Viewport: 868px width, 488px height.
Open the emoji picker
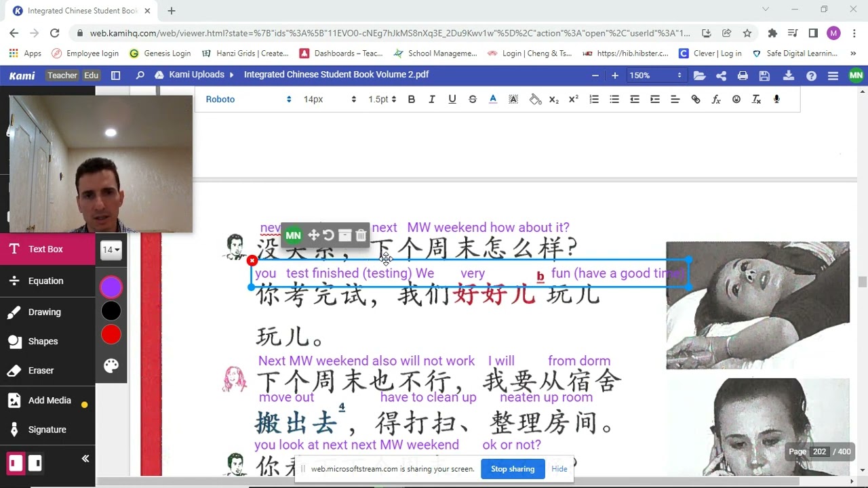(x=736, y=100)
